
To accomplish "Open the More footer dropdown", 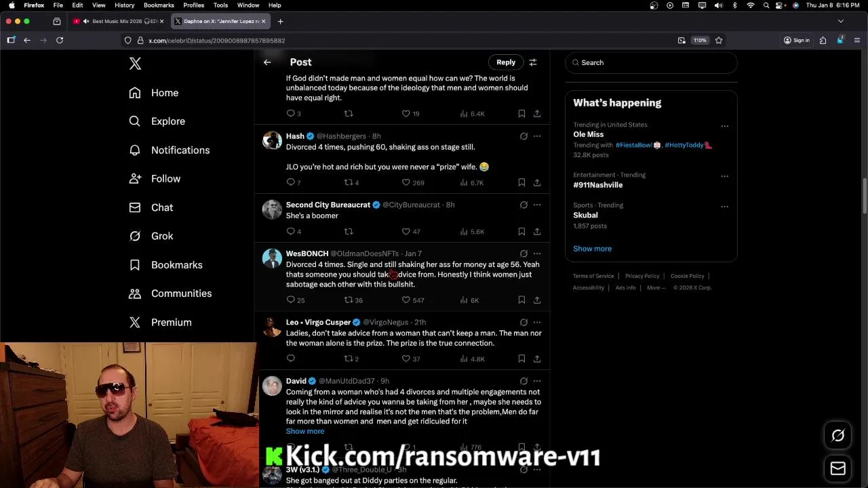I will point(656,287).
